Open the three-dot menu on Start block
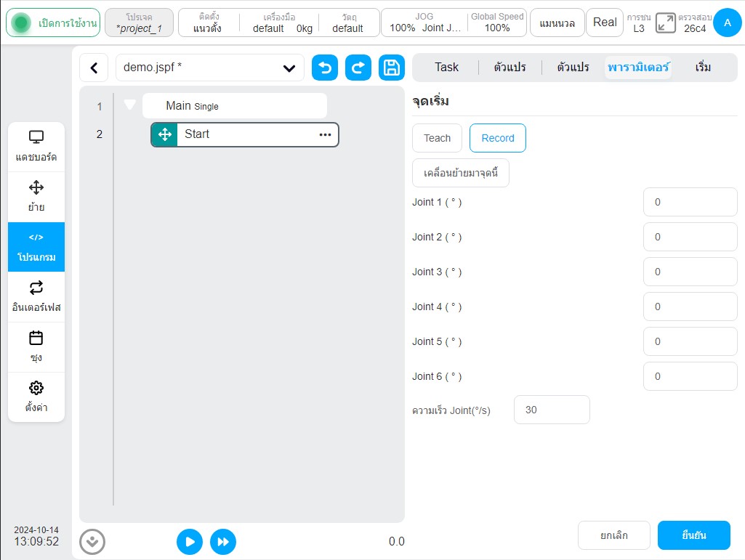This screenshot has width=745, height=560. click(325, 134)
